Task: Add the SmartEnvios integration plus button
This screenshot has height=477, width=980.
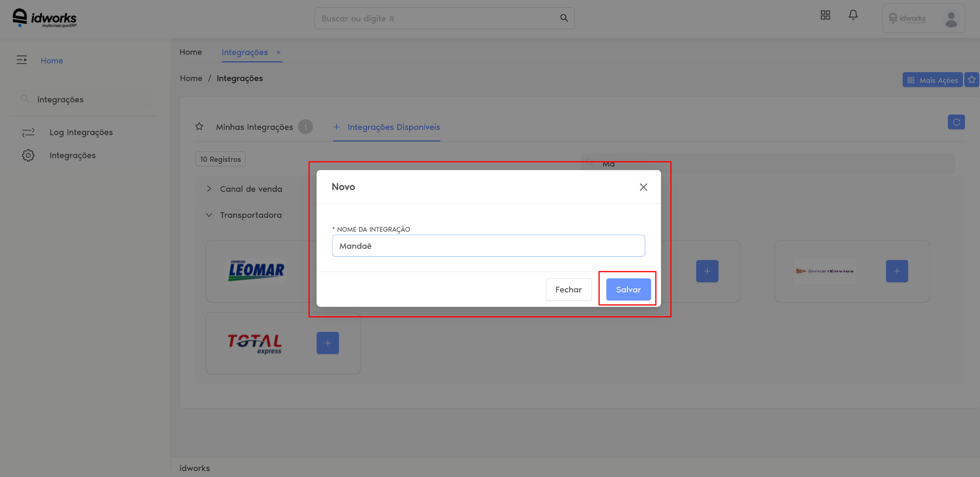Action: (x=897, y=271)
